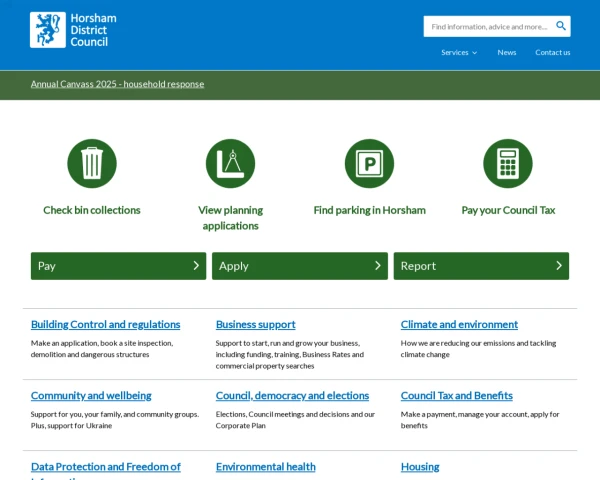Click the 'Horsham District Council' site title text

click(x=93, y=30)
